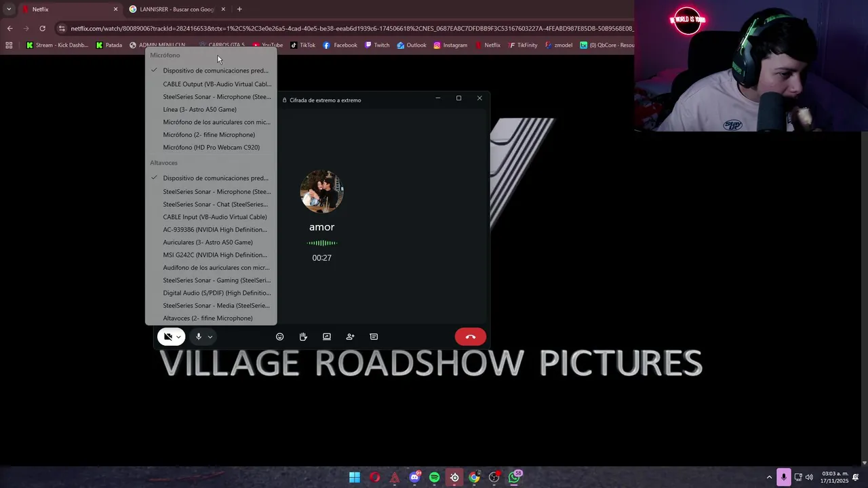Add a participant to the call
This screenshot has height=488, width=868.
pos(350,337)
